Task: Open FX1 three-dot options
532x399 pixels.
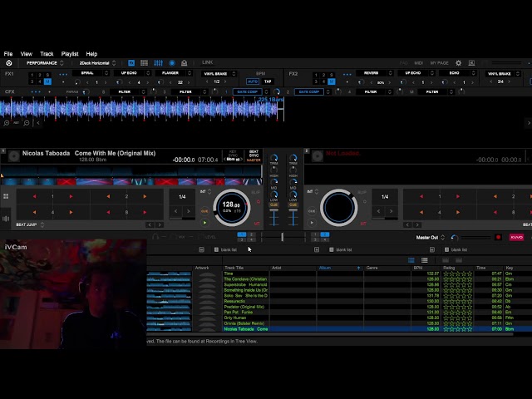Action: click(x=63, y=74)
